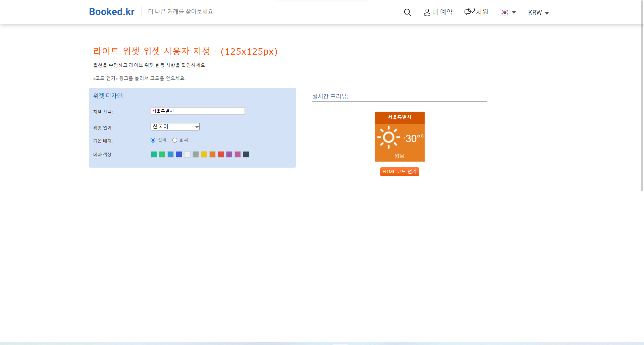
Task: Click the 테마 색상: label
Action: coord(103,155)
